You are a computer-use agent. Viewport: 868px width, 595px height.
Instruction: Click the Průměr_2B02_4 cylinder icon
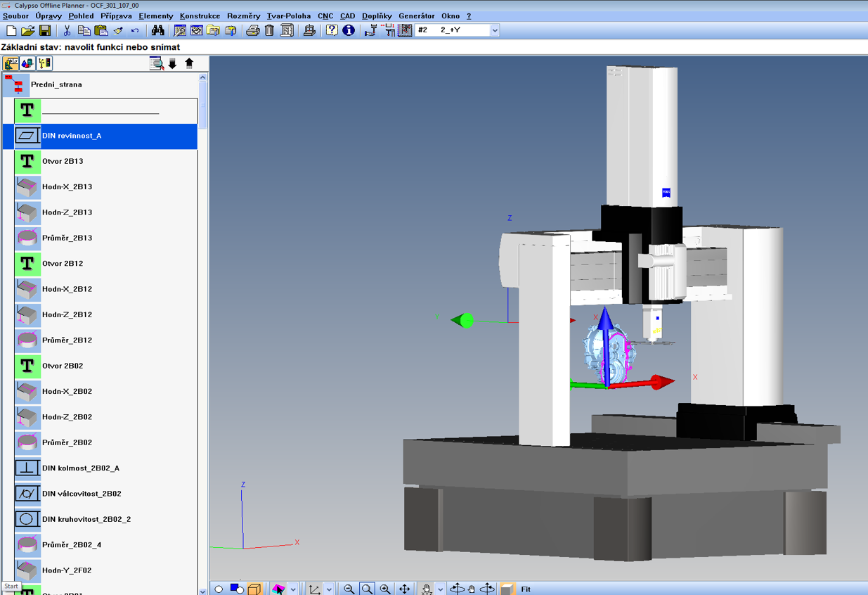[27, 544]
